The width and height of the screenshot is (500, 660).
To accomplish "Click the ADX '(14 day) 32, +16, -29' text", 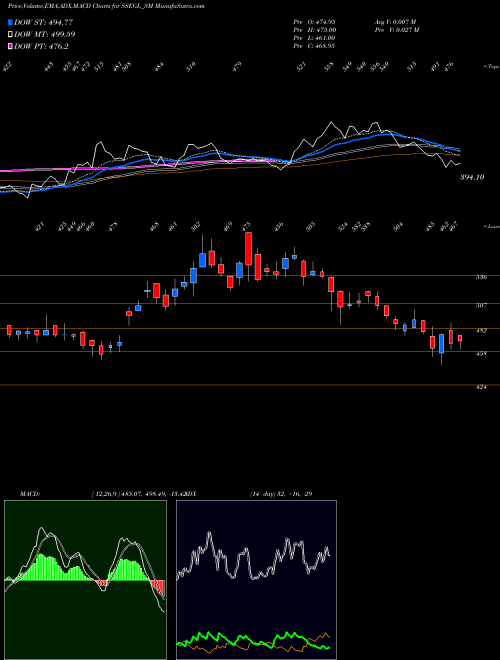I will (x=281, y=494).
